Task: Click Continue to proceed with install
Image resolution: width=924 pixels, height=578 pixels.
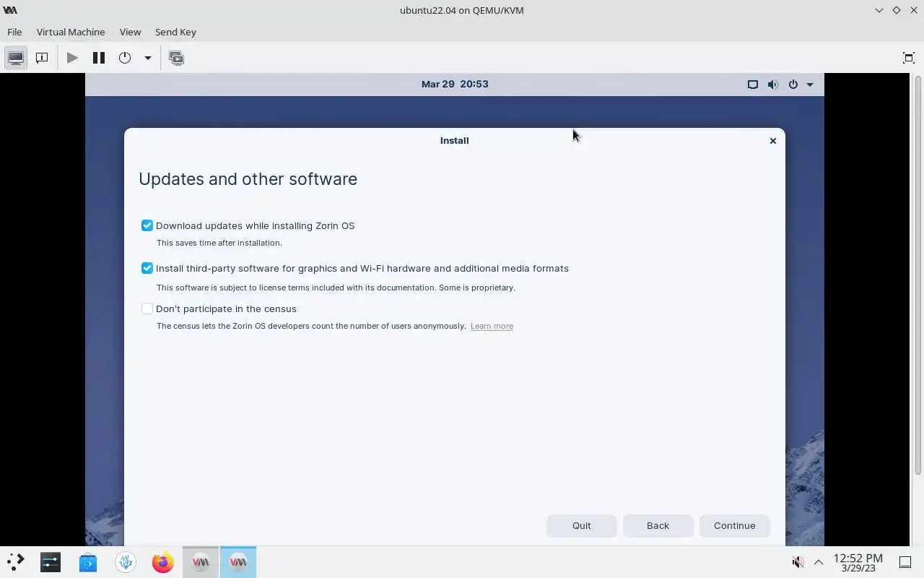Action: pyautogui.click(x=734, y=525)
